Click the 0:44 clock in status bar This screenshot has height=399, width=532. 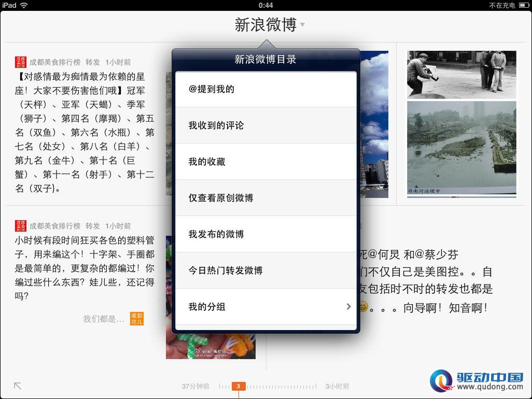tap(265, 5)
